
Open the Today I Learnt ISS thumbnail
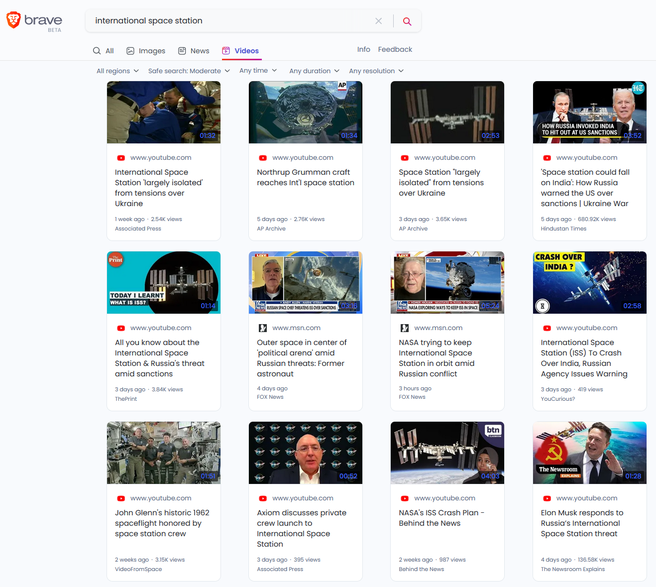point(164,282)
